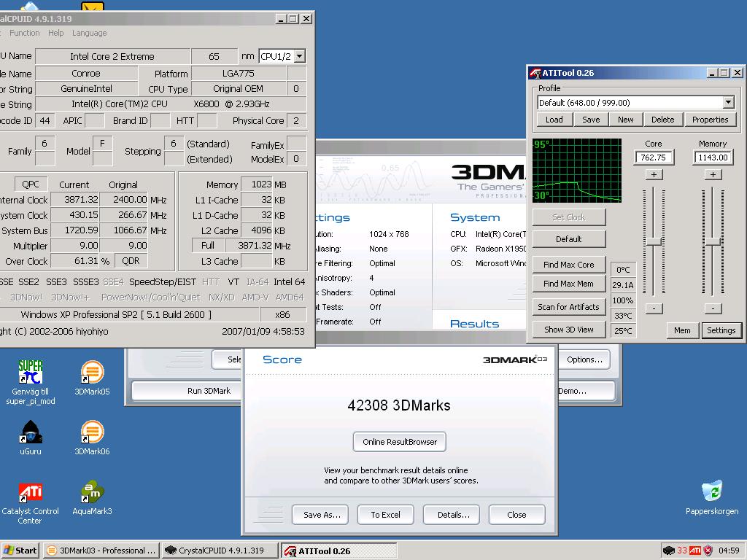
Task: Click New profile in ATITool
Action: click(625, 120)
